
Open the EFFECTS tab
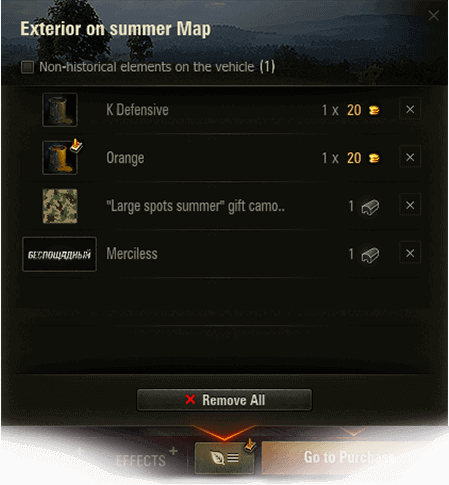pos(141,461)
